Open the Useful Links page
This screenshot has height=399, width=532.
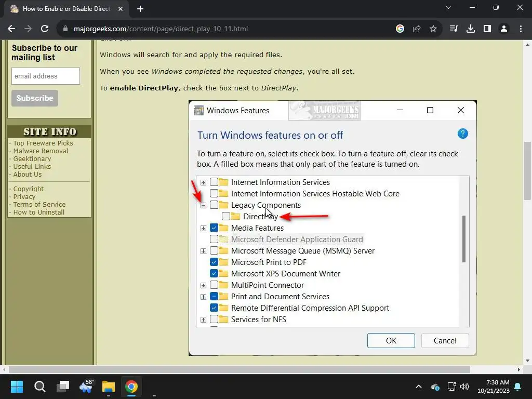pos(32,167)
